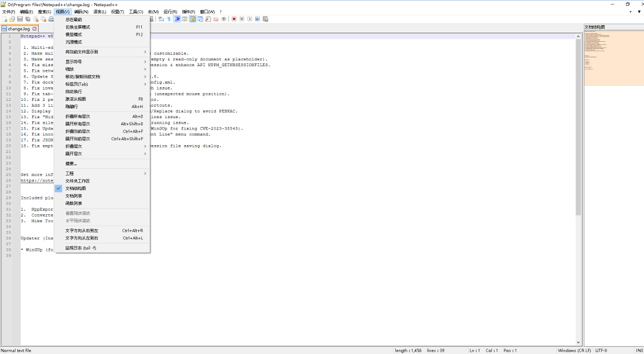Open the 语言(L) menu
The height and width of the screenshot is (354, 644).
[x=100, y=12]
